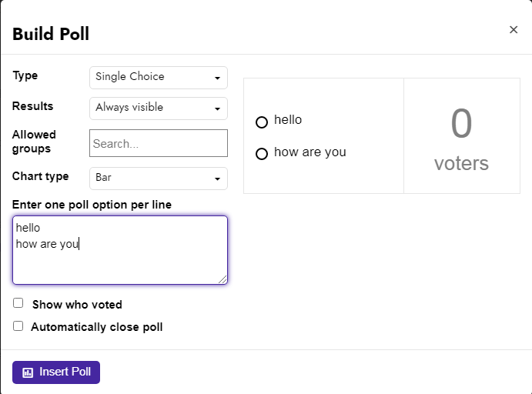Open the Bar chart type dropdown
Image resolution: width=532 pixels, height=394 pixels.
pos(159,179)
